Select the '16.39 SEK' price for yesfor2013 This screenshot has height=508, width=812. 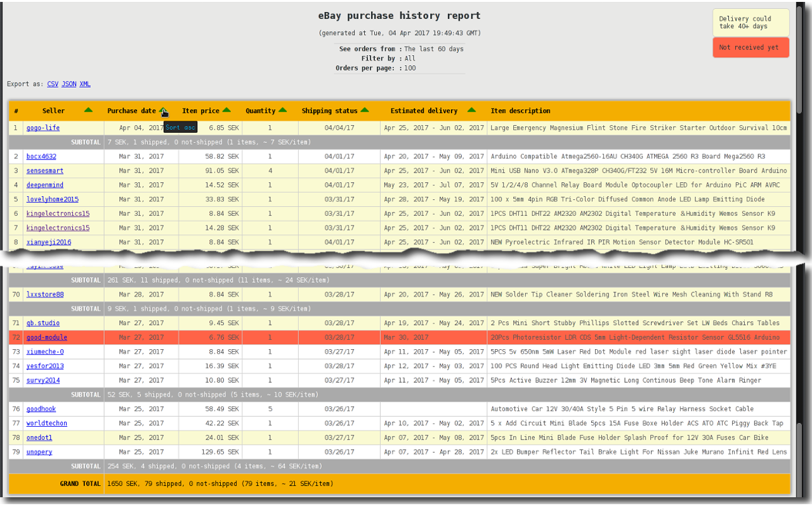pyautogui.click(x=222, y=366)
